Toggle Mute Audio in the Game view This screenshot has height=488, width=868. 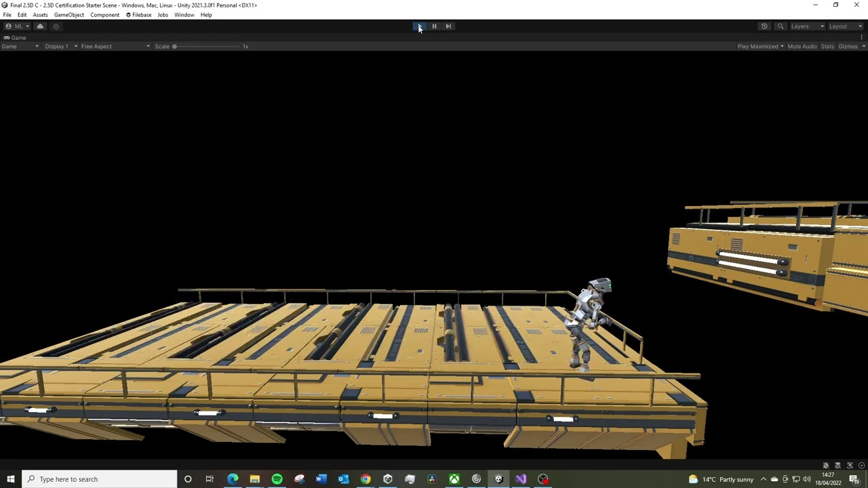(802, 46)
